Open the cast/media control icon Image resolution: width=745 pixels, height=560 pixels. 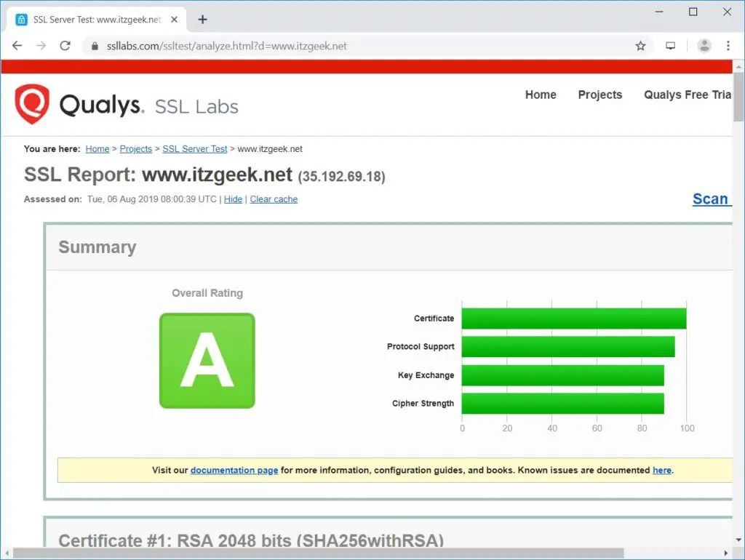click(x=670, y=46)
